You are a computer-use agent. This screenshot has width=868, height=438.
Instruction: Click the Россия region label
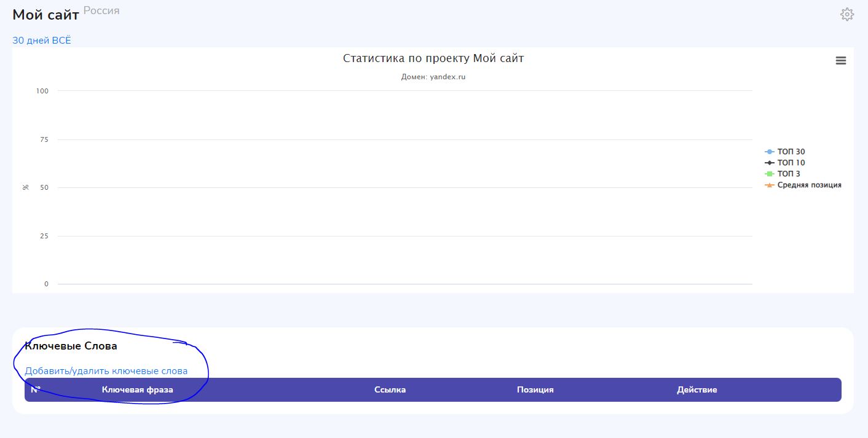click(101, 10)
